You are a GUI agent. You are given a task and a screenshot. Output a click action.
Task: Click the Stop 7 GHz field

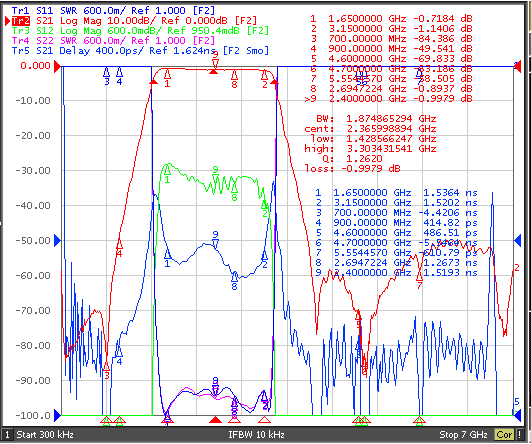463,435
